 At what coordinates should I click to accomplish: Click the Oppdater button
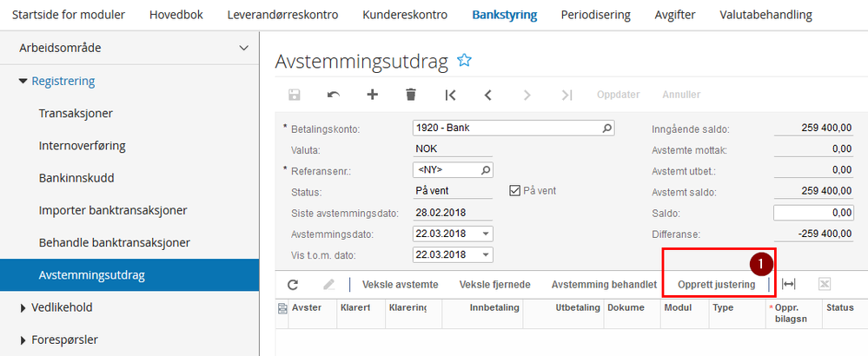619,95
